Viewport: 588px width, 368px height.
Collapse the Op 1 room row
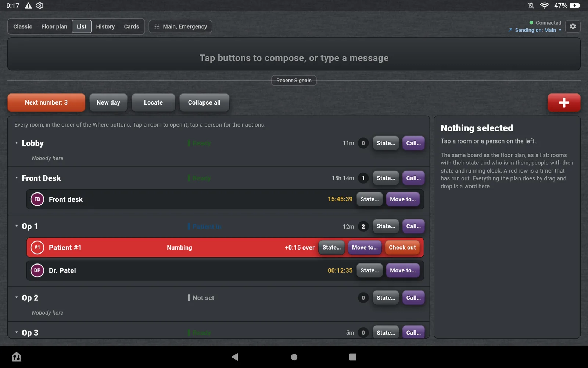click(17, 226)
